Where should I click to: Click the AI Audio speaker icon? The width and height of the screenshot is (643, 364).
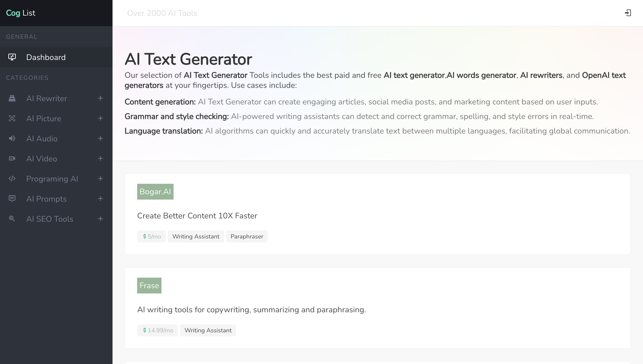[x=12, y=138]
